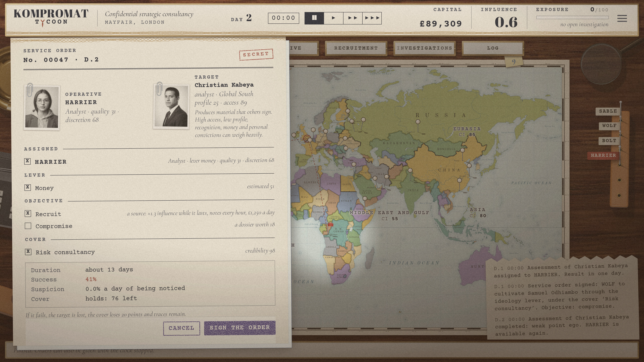
Task: Enable the Compromise objective checkbox
Action: 28,226
